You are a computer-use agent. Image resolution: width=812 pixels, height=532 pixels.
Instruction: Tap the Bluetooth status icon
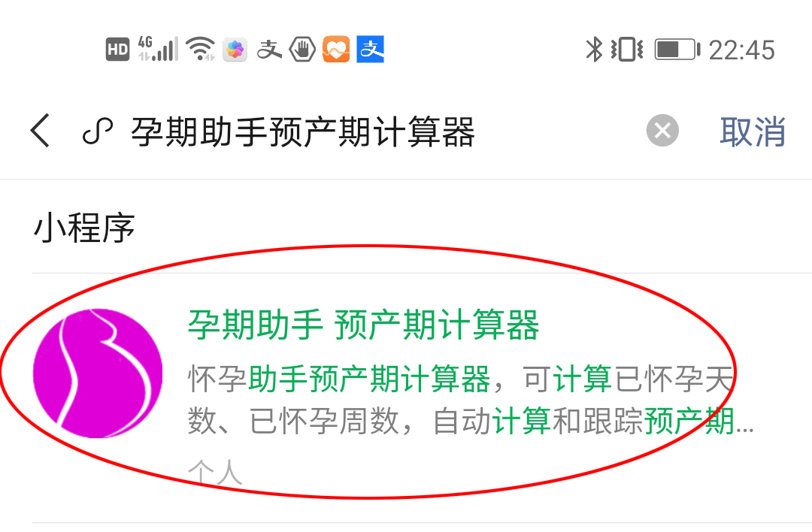pyautogui.click(x=594, y=50)
